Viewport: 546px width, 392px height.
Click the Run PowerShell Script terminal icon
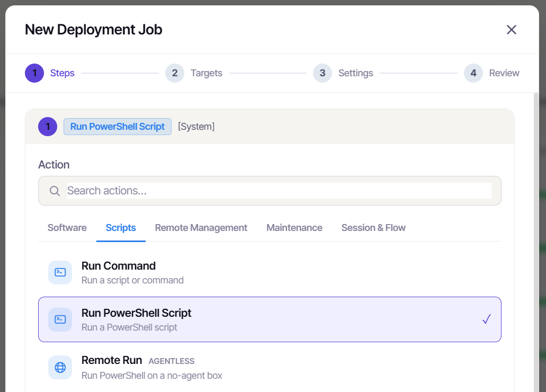click(x=60, y=319)
